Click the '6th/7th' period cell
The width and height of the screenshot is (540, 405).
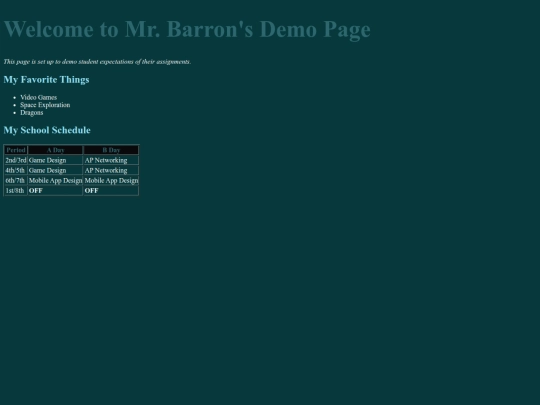16,180
